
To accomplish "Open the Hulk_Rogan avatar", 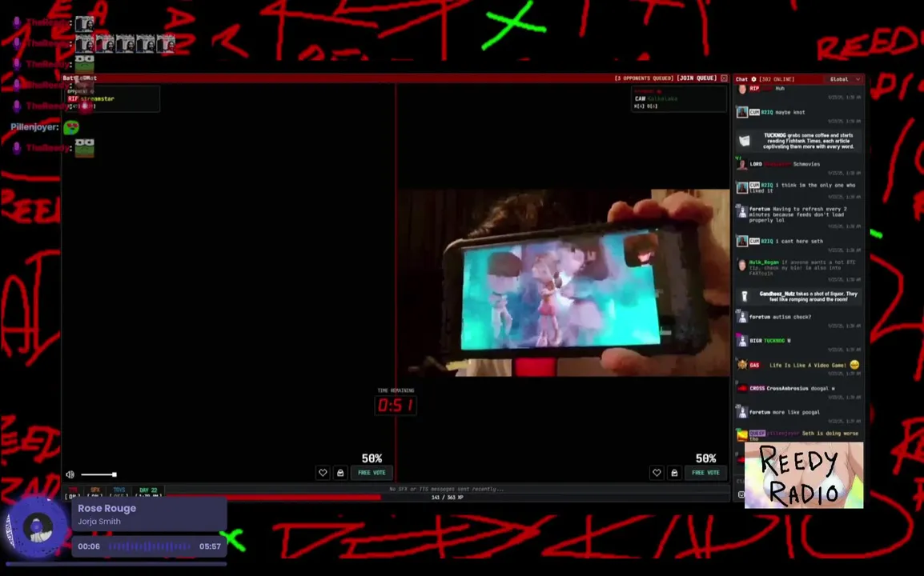I will pyautogui.click(x=742, y=265).
